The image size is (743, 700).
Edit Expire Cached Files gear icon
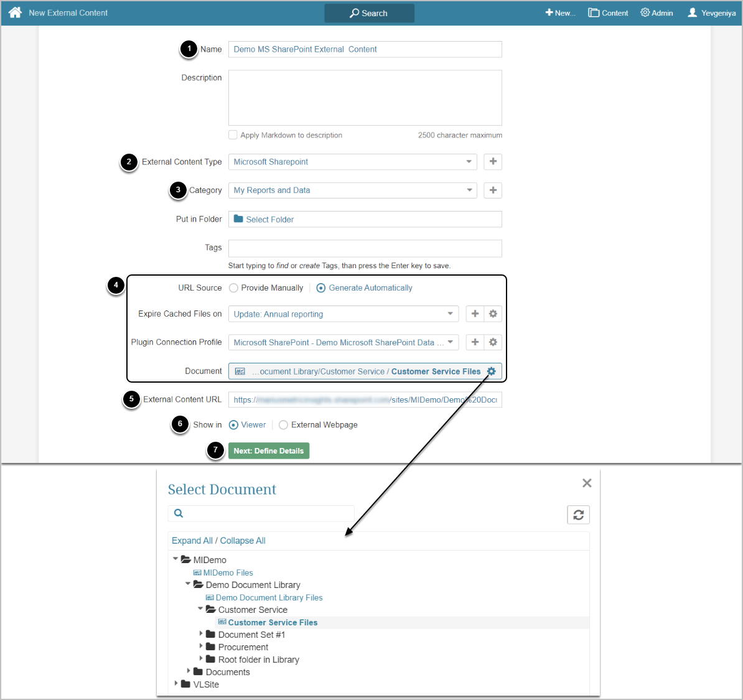pyautogui.click(x=493, y=314)
